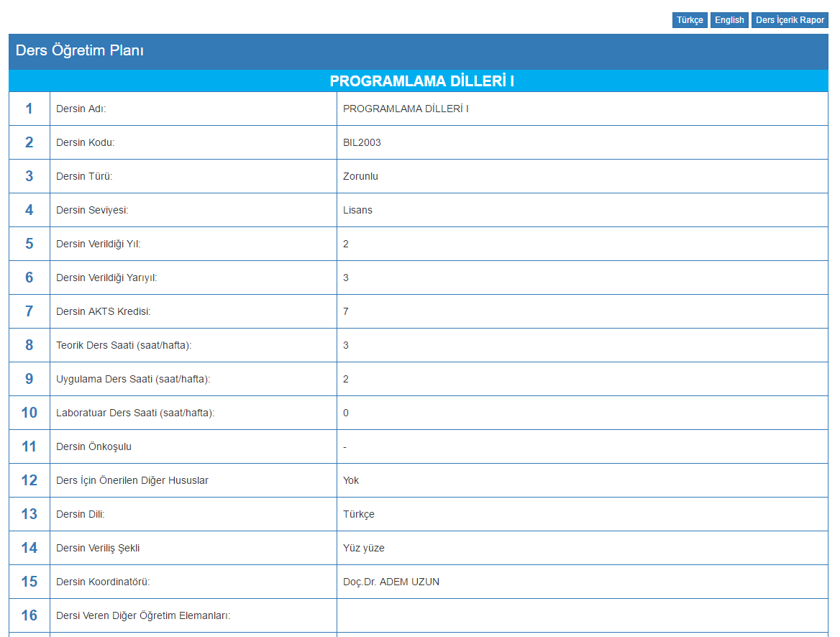Select coordinator Doç.Dr. ADEM UZUN
Viewport: 840px width, 637px height.
tap(391, 582)
